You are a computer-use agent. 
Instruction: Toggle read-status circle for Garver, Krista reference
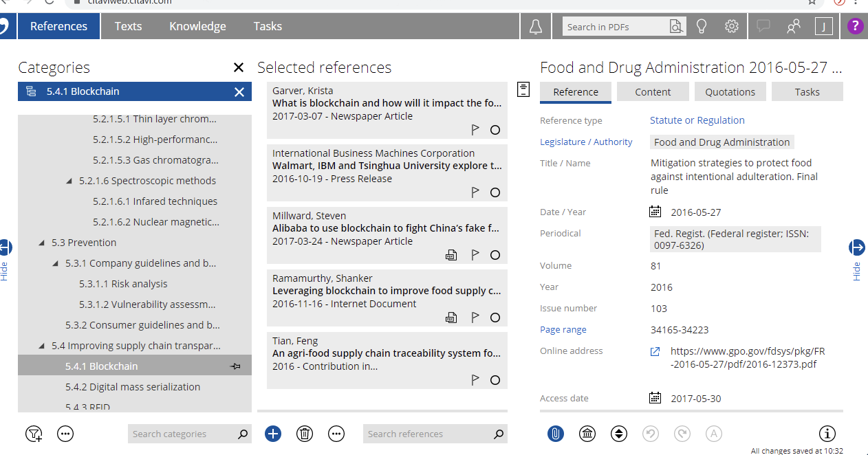pyautogui.click(x=495, y=130)
